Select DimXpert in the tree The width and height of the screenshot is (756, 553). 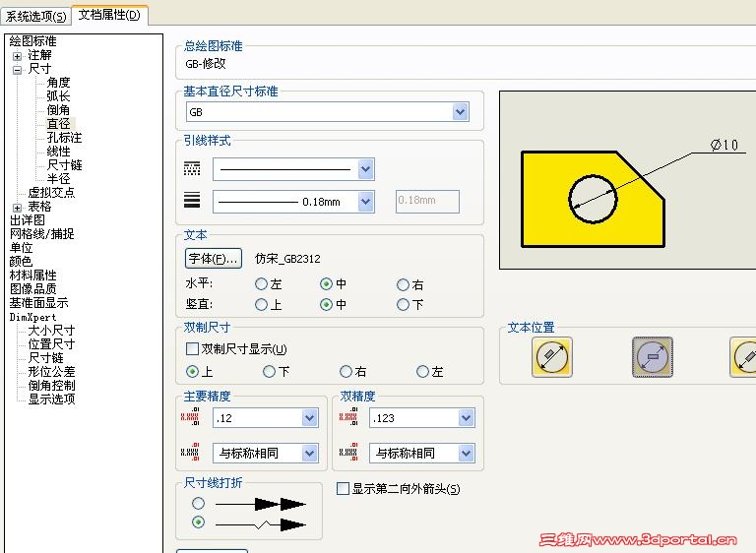32,317
